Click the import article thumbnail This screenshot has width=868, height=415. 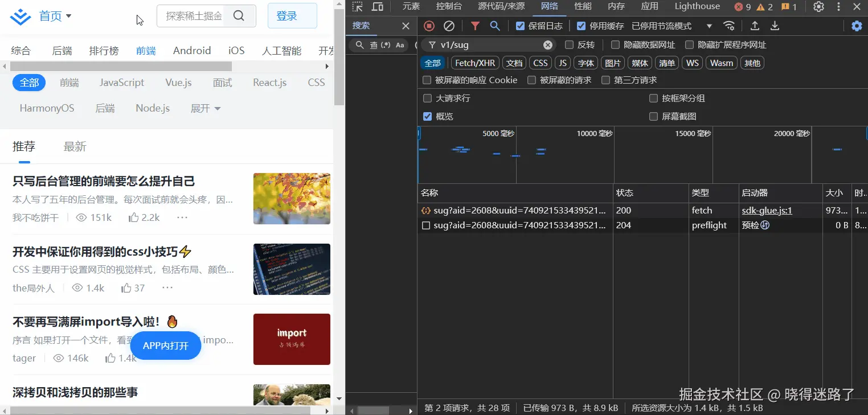[x=292, y=339]
